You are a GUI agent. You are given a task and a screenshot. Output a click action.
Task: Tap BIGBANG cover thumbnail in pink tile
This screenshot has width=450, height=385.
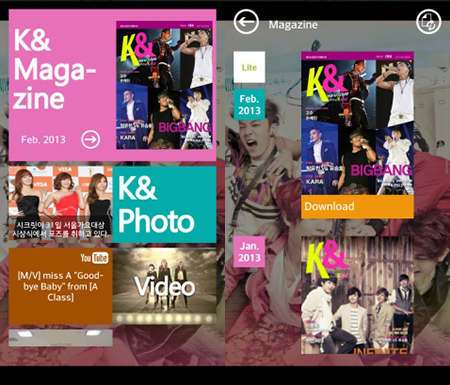coord(165,85)
